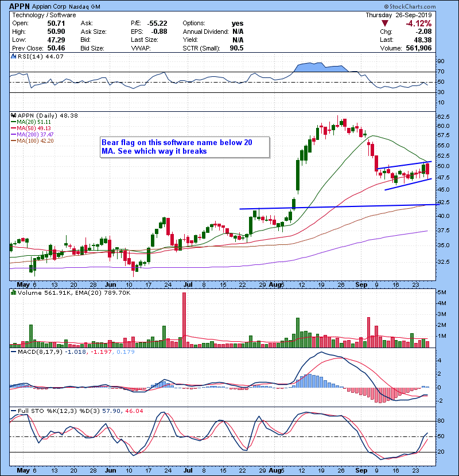Click the Prev Close value 50.46
The image size is (459, 476).
coord(56,48)
